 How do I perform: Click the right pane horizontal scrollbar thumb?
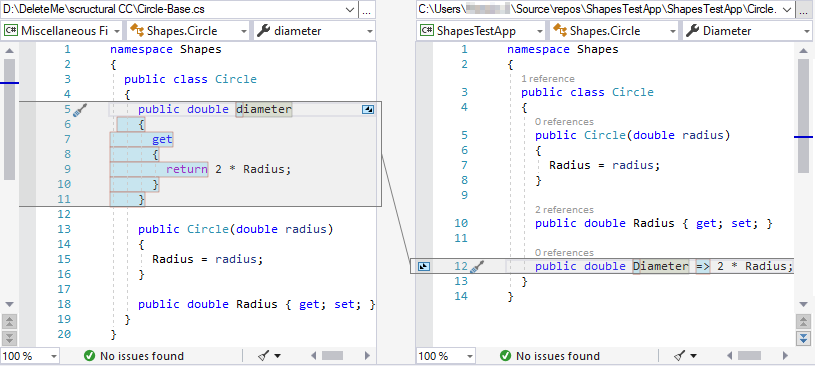749,356
